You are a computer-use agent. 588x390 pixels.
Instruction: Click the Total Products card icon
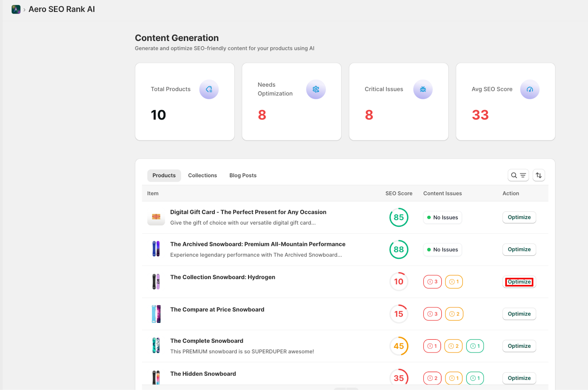click(209, 89)
